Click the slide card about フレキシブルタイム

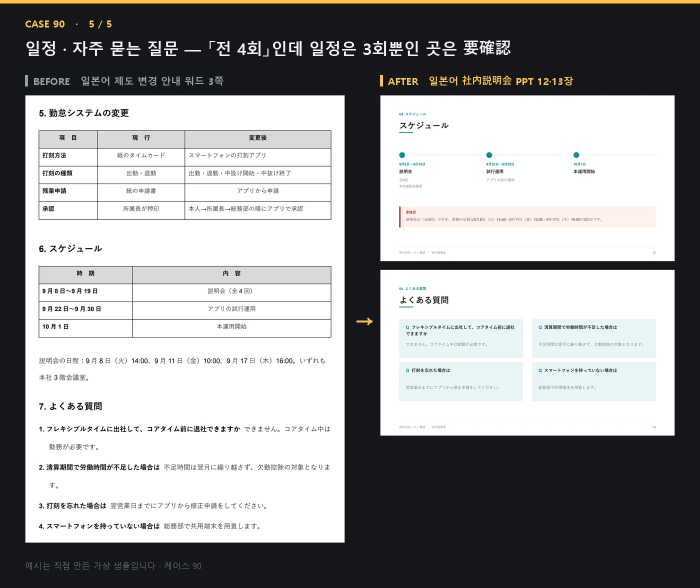tap(461, 338)
